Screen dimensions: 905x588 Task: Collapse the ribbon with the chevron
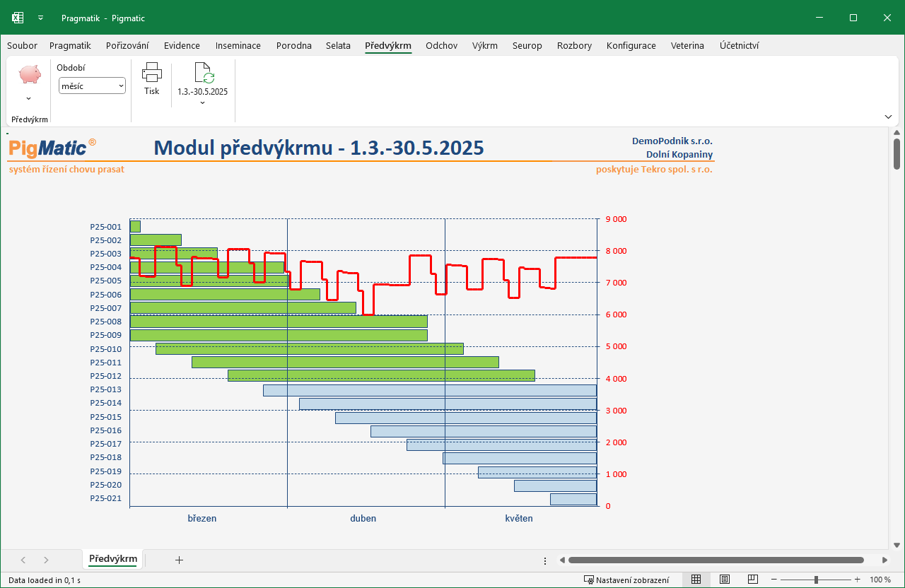click(x=888, y=117)
